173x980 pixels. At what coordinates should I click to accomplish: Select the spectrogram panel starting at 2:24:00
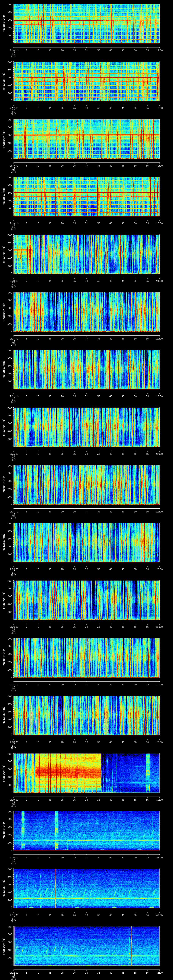coord(87,485)
